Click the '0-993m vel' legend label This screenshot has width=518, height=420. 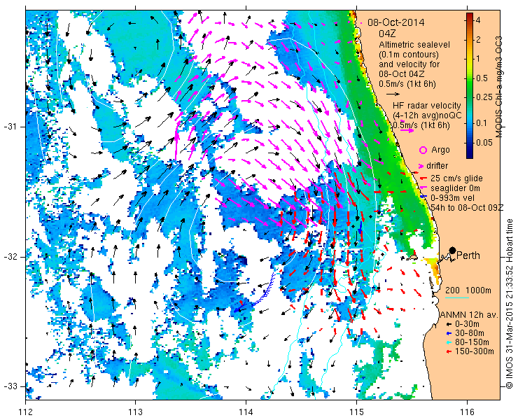coord(453,197)
